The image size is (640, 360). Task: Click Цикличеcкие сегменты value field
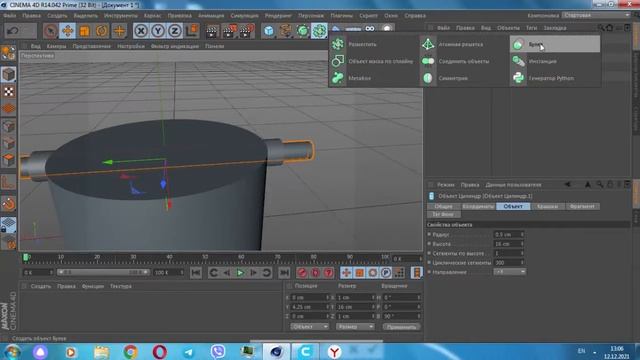pyautogui.click(x=509, y=263)
